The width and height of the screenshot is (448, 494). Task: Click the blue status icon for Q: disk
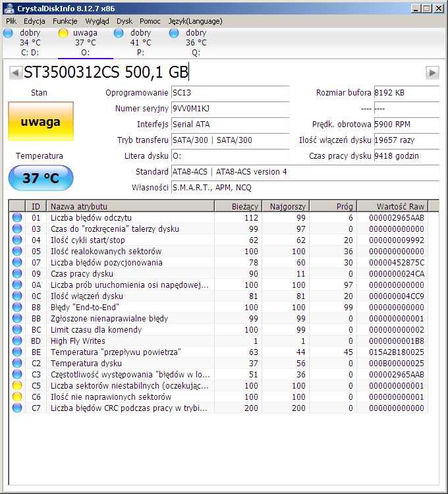174,33
